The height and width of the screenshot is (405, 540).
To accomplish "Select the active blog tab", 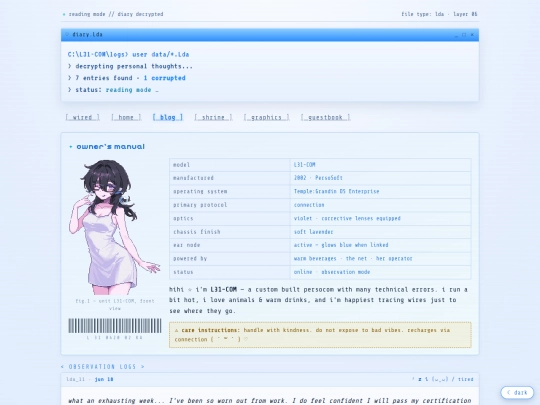I will point(168,117).
